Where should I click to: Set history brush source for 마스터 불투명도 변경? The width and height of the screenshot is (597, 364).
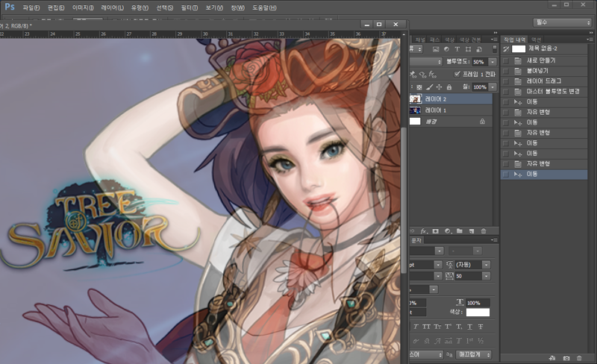[x=506, y=92]
